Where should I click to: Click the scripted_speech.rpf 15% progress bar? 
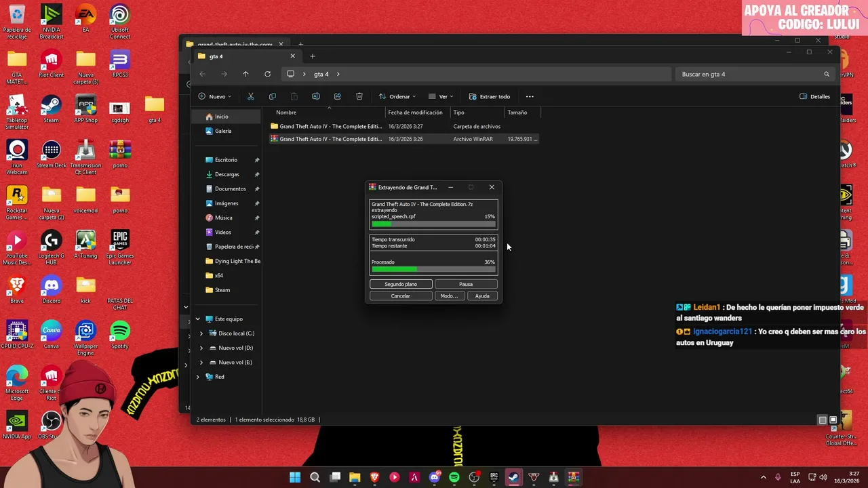[x=433, y=224]
